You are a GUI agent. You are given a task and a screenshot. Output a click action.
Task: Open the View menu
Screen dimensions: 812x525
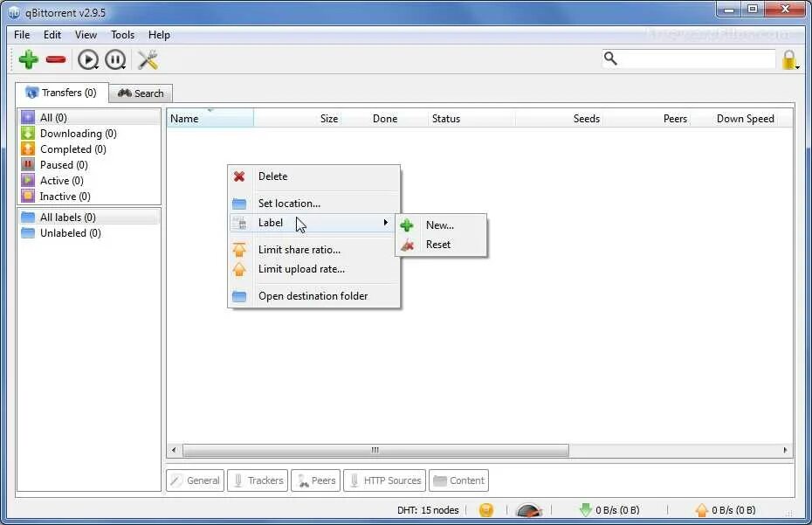(86, 35)
